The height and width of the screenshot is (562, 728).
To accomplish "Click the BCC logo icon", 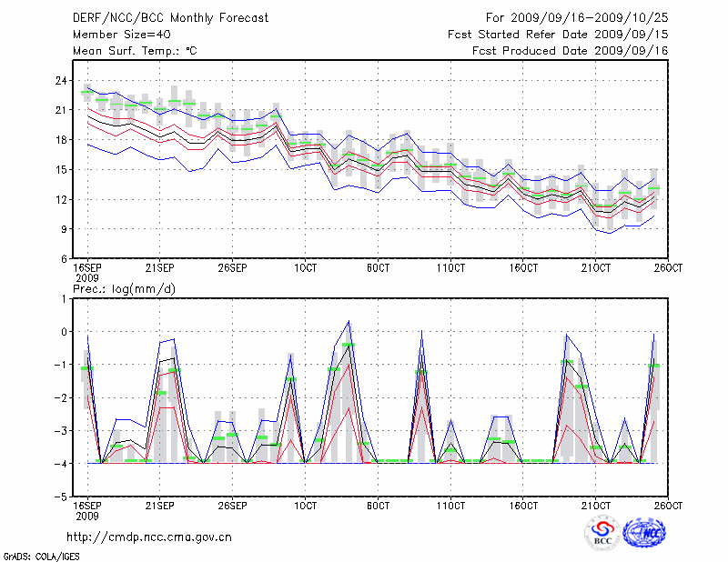I will pyautogui.click(x=602, y=532).
